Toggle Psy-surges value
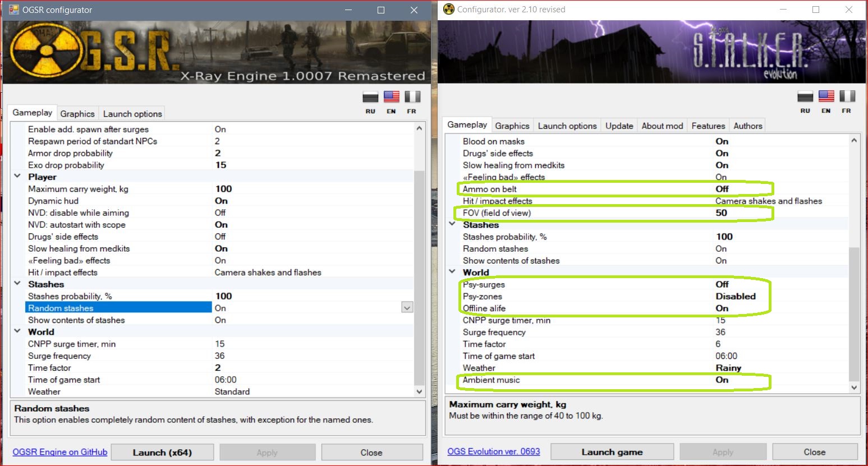Viewport: 868px width, 466px height. coord(722,284)
